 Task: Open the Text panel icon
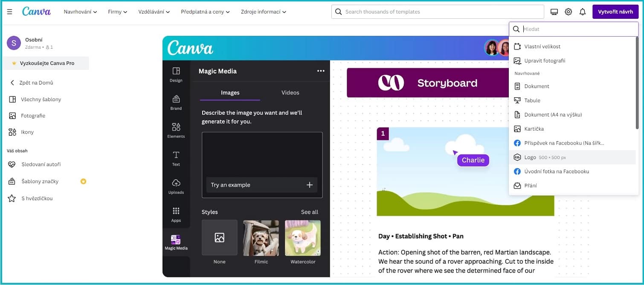pyautogui.click(x=176, y=157)
